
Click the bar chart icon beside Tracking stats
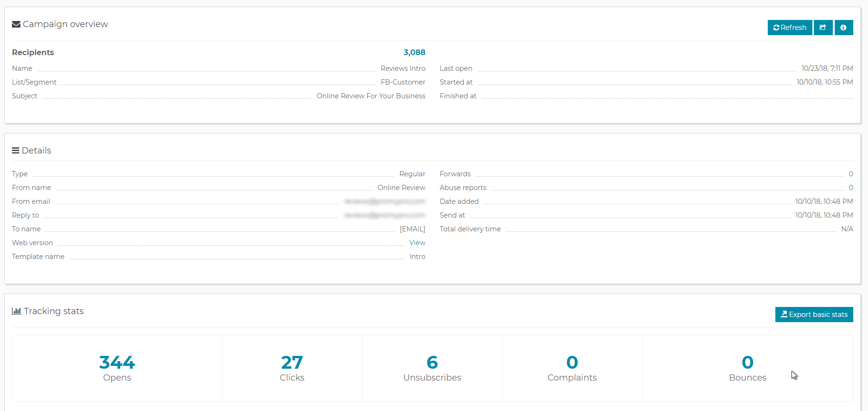[x=17, y=311]
